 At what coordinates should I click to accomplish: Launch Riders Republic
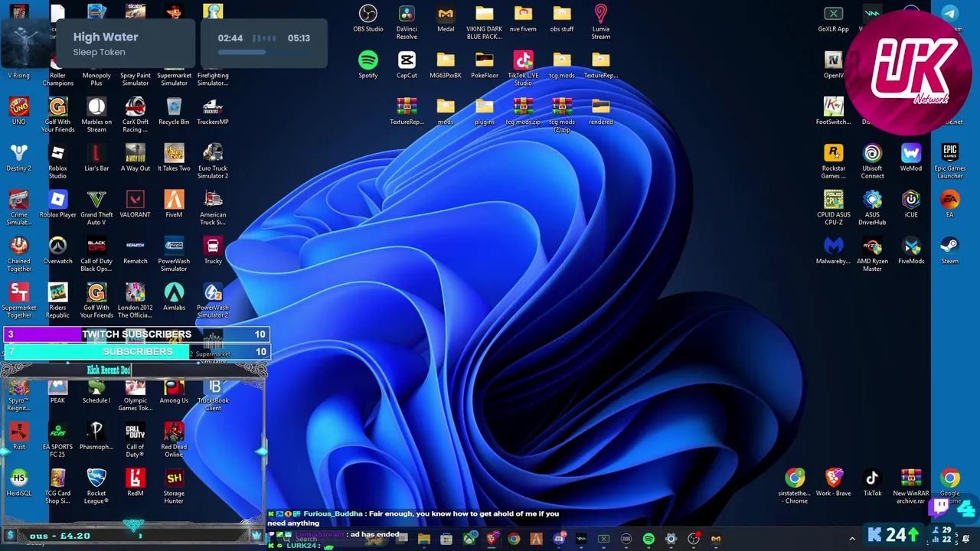(x=57, y=301)
